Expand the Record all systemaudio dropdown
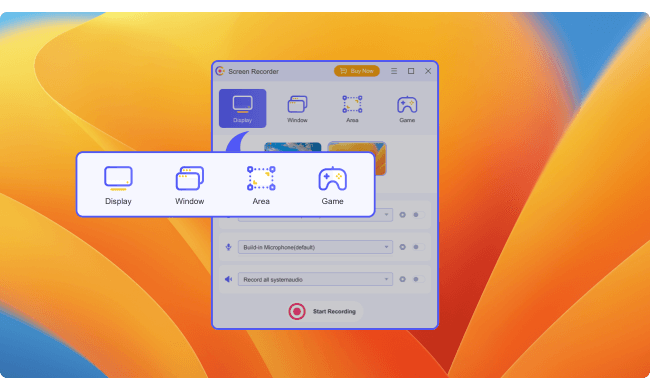Screen dimensions: 650x390 (x=315, y=279)
